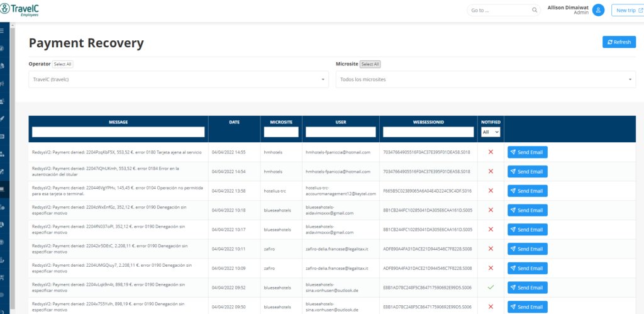Send Email for the hotelius-trc payment row

click(x=527, y=191)
